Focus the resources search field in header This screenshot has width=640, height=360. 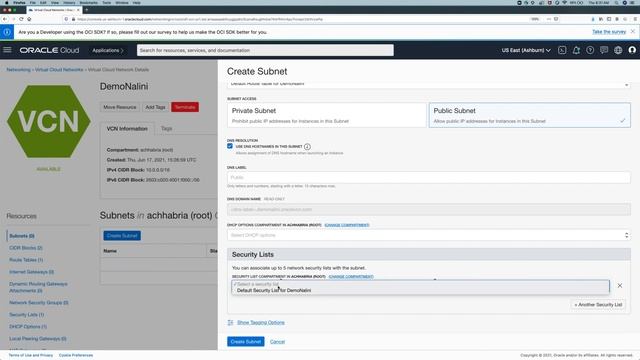[x=265, y=50]
